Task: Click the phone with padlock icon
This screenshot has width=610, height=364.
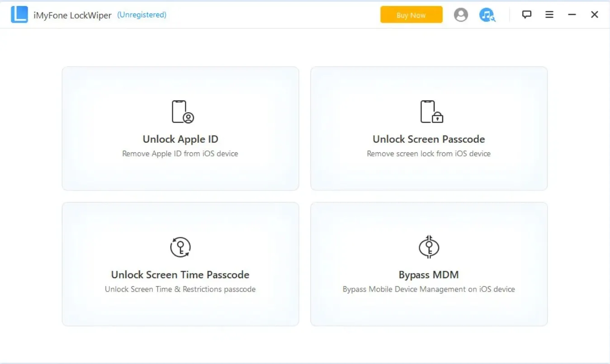Action: (x=431, y=112)
